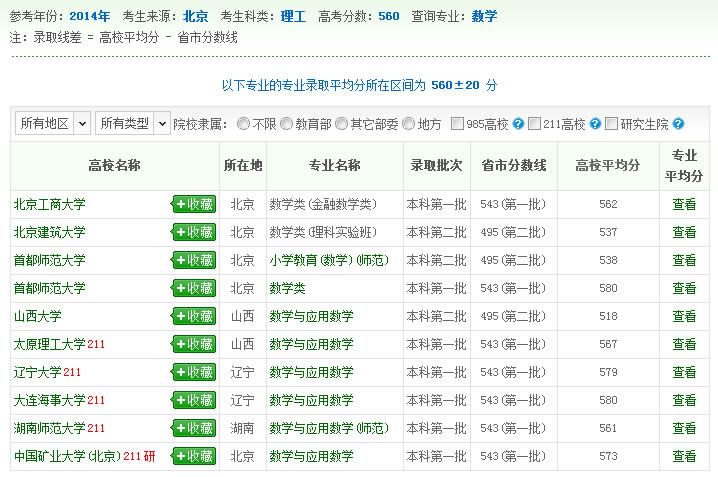Click major link 数学类(理科实验班)
The image size is (718, 477).
(x=323, y=232)
